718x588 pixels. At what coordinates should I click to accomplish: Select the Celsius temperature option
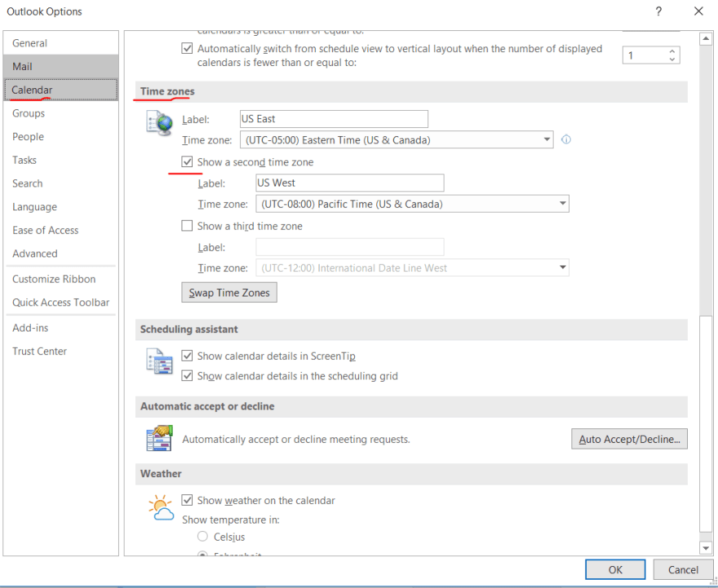coord(202,537)
